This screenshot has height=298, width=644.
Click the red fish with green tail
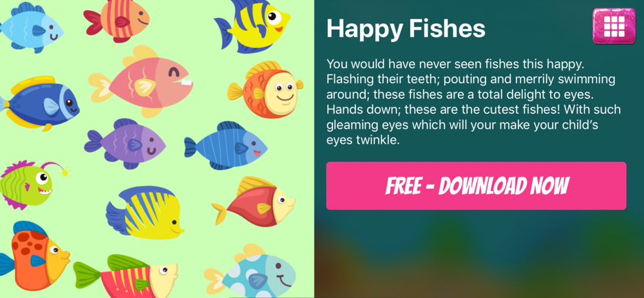coord(126,275)
